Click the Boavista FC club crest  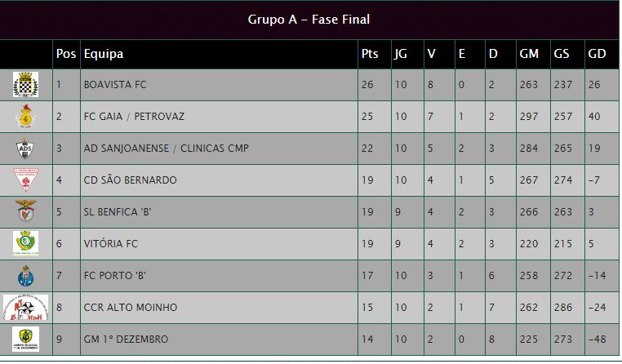[x=25, y=84]
